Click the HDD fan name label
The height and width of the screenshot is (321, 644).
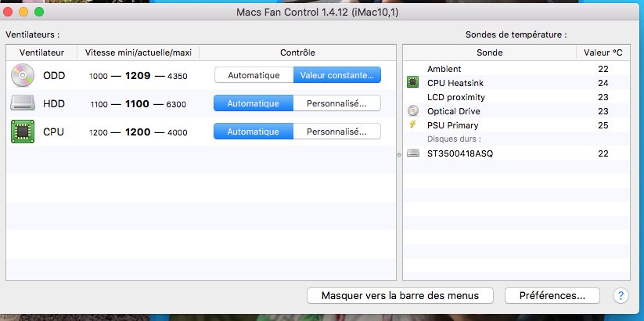[54, 104]
